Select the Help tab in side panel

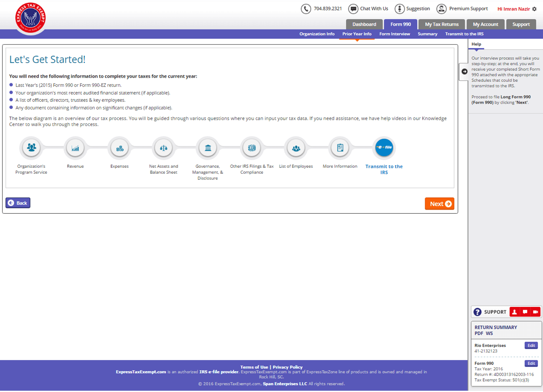click(476, 44)
